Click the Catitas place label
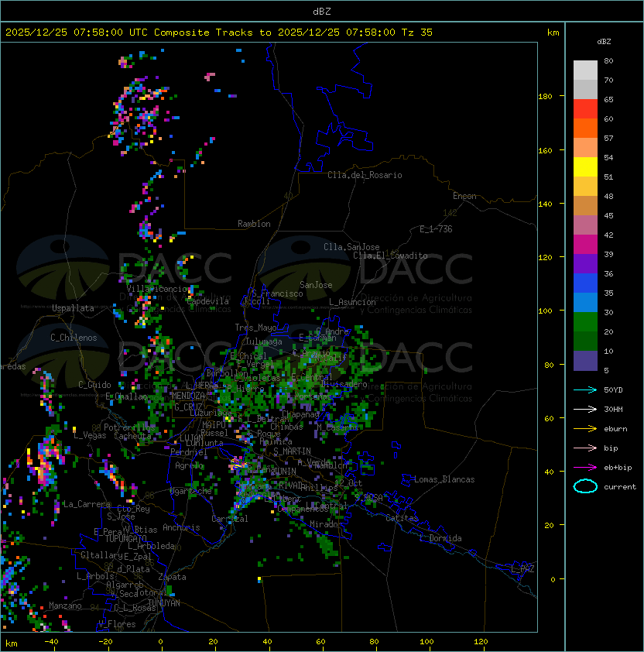The height and width of the screenshot is (652, 644). [402, 518]
